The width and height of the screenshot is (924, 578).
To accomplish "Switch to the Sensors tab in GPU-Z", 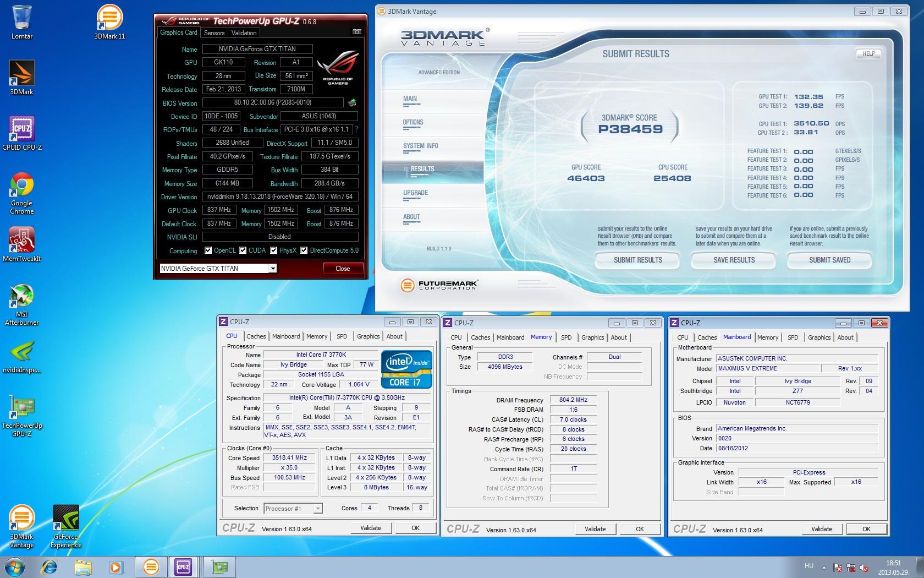I will tap(214, 32).
